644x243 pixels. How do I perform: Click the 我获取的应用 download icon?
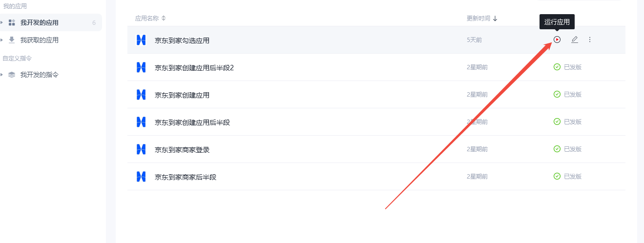point(12,40)
